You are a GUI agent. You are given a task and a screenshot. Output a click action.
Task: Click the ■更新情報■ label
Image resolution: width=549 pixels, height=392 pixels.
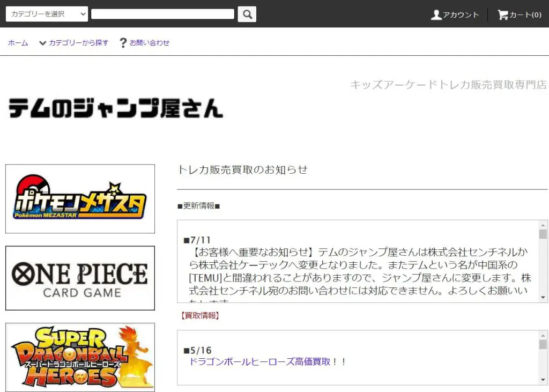198,205
